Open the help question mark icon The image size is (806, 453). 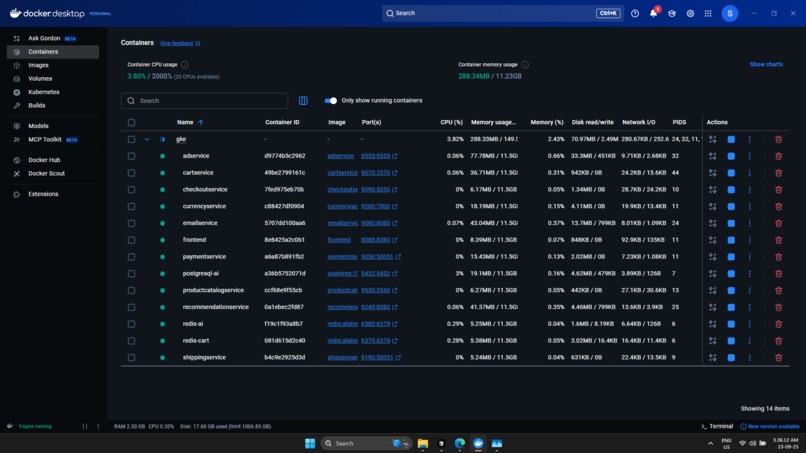tap(635, 14)
